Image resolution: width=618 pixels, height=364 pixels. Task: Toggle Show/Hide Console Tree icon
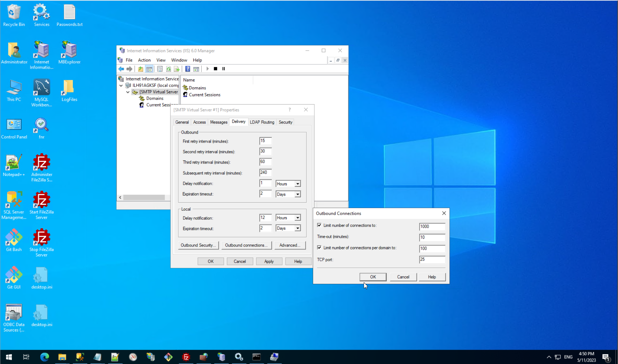(x=149, y=69)
